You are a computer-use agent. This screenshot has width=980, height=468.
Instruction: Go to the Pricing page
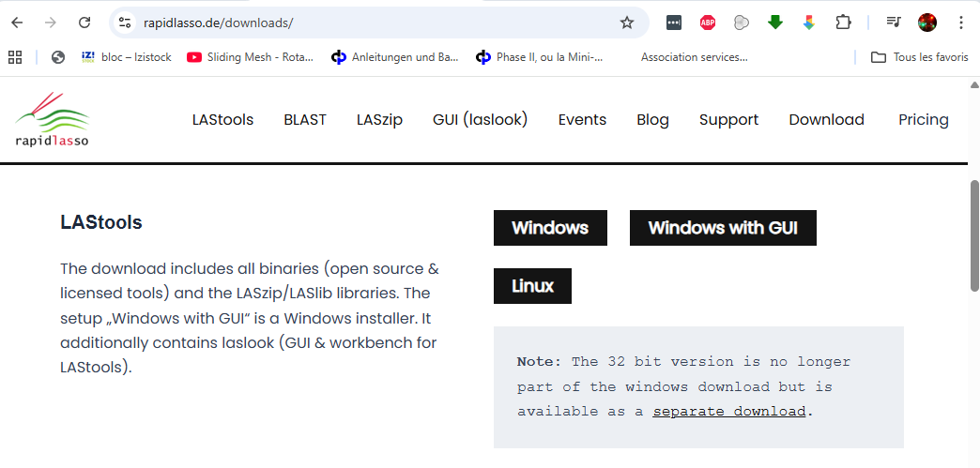point(923,119)
